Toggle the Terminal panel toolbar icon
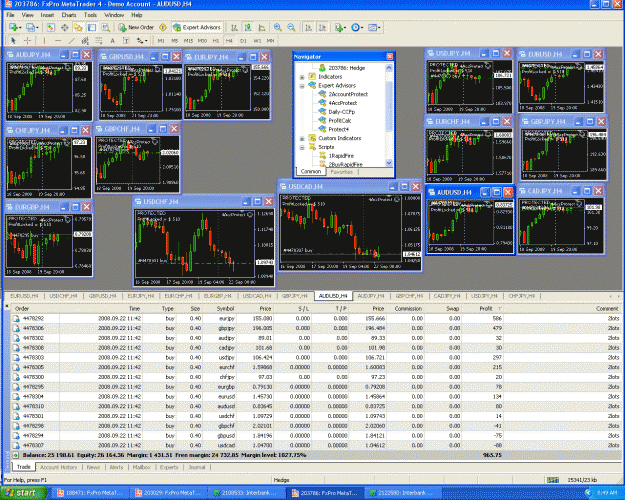Image resolution: width=625 pixels, height=500 pixels. coord(92,28)
